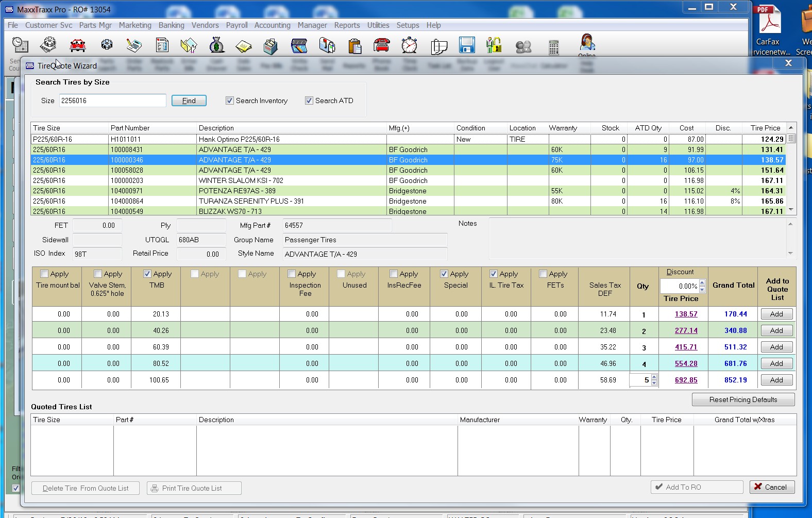Open the parts box toolbar icon
Viewport: 812px width, 518px height.
pyautogui.click(x=270, y=46)
